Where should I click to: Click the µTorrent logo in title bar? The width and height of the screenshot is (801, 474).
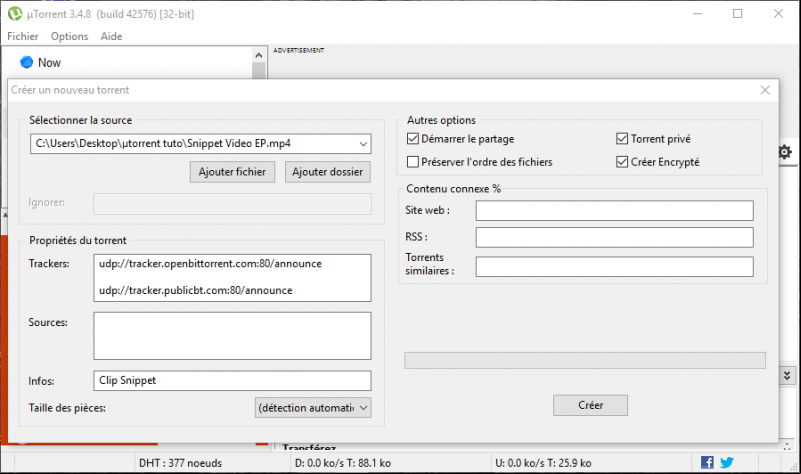(x=15, y=14)
